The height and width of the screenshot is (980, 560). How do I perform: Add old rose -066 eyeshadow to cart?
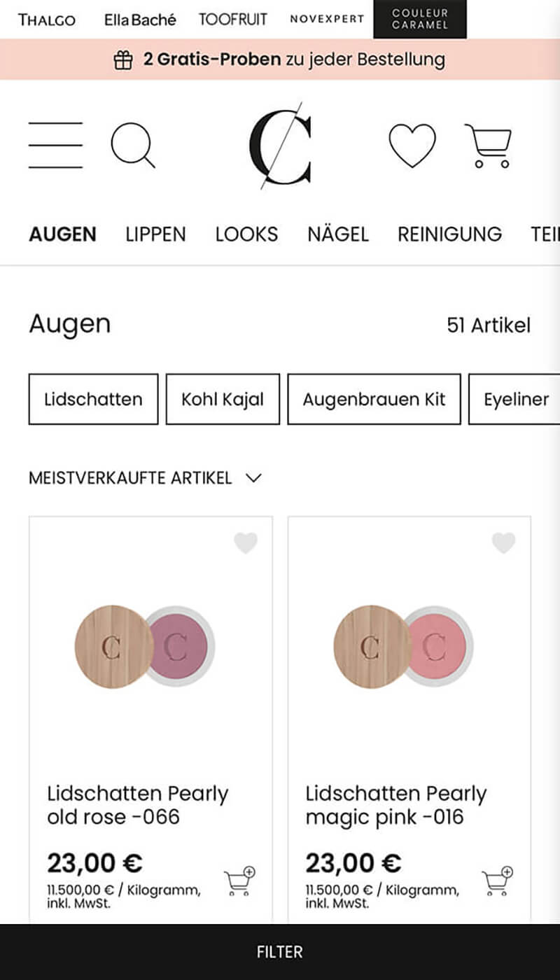coord(239,882)
